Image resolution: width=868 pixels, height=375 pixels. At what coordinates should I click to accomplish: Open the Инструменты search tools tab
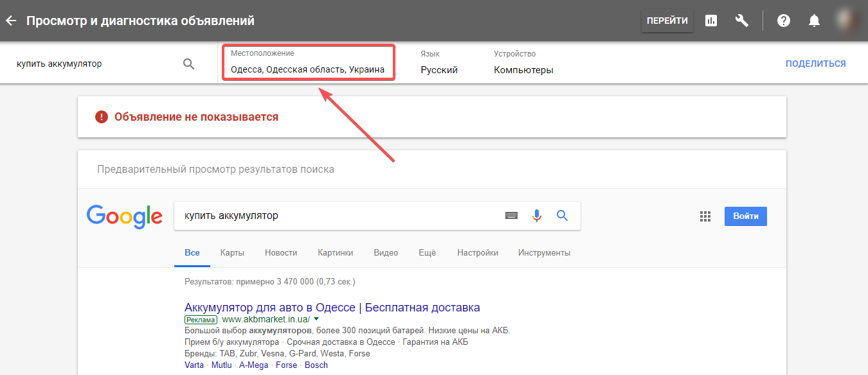coord(544,252)
